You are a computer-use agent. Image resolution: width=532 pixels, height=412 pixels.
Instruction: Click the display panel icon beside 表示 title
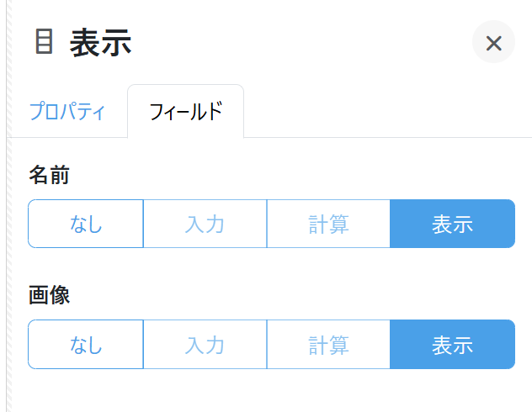[44, 42]
